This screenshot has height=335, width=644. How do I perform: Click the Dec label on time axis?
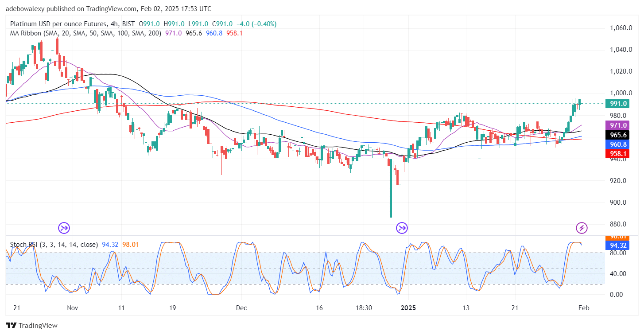pos(242,308)
